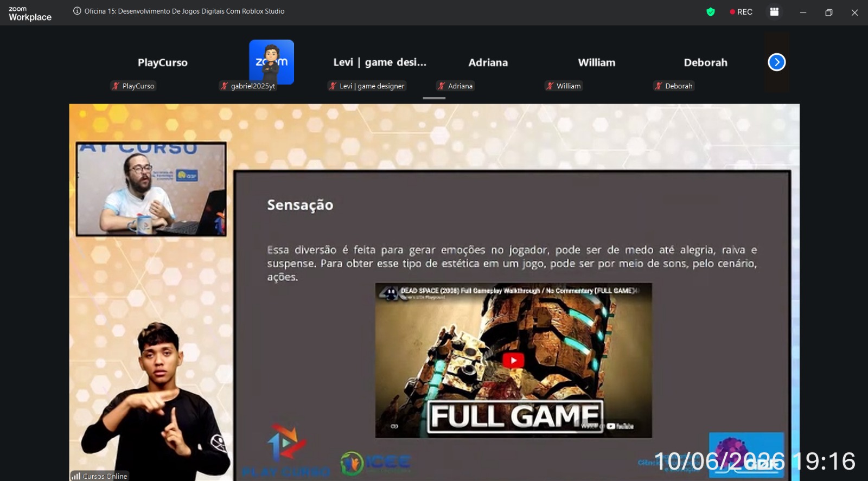Click the presenter webcam video
Image resolution: width=868 pixels, height=481 pixels.
click(x=151, y=189)
